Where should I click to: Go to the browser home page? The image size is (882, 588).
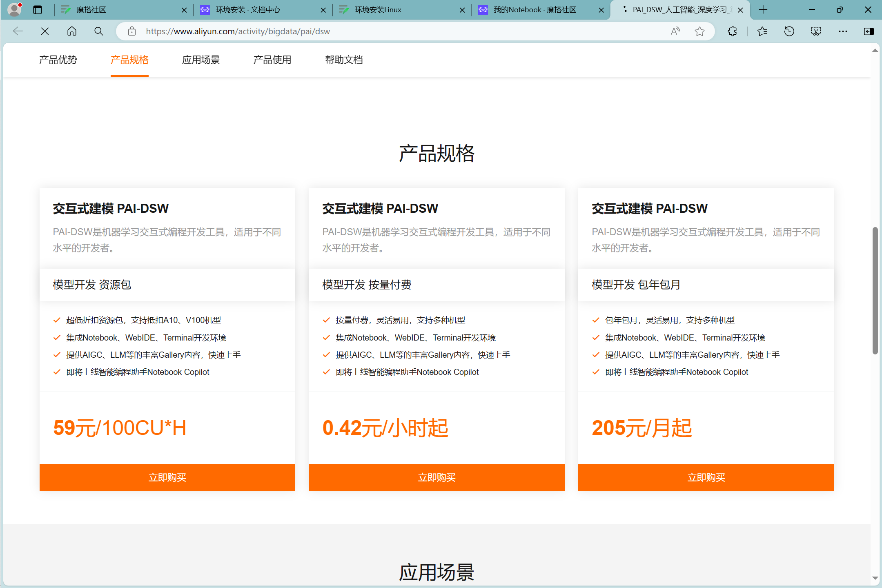tap(72, 31)
